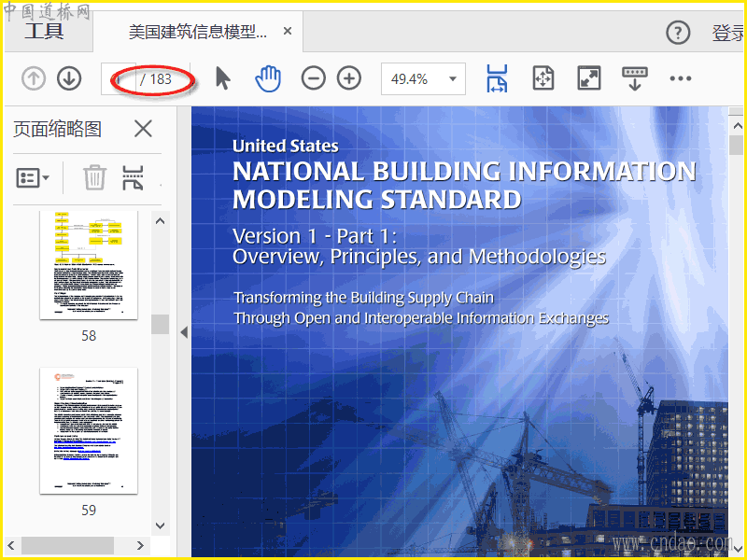Click the current page number field

pyautogui.click(x=118, y=79)
